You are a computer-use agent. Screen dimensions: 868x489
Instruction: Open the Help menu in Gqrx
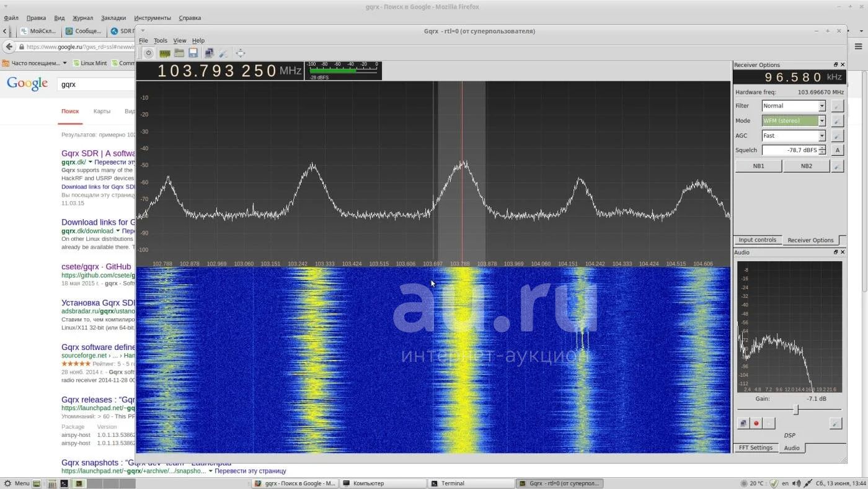coord(198,40)
